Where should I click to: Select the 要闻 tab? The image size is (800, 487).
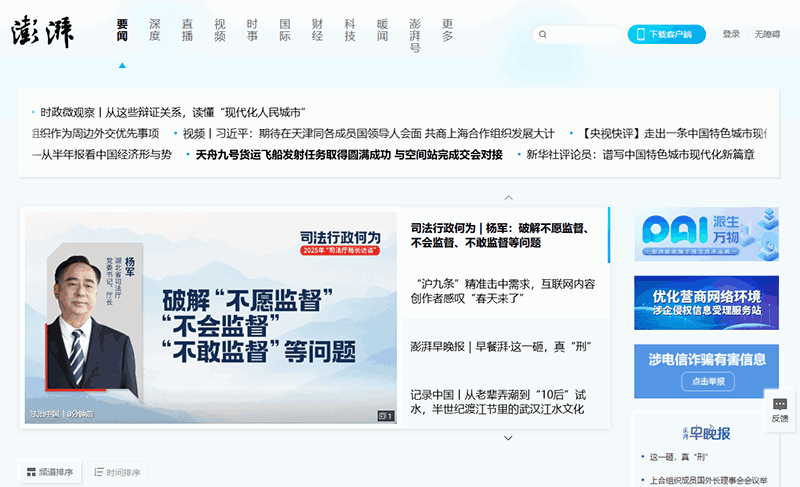[x=122, y=30]
